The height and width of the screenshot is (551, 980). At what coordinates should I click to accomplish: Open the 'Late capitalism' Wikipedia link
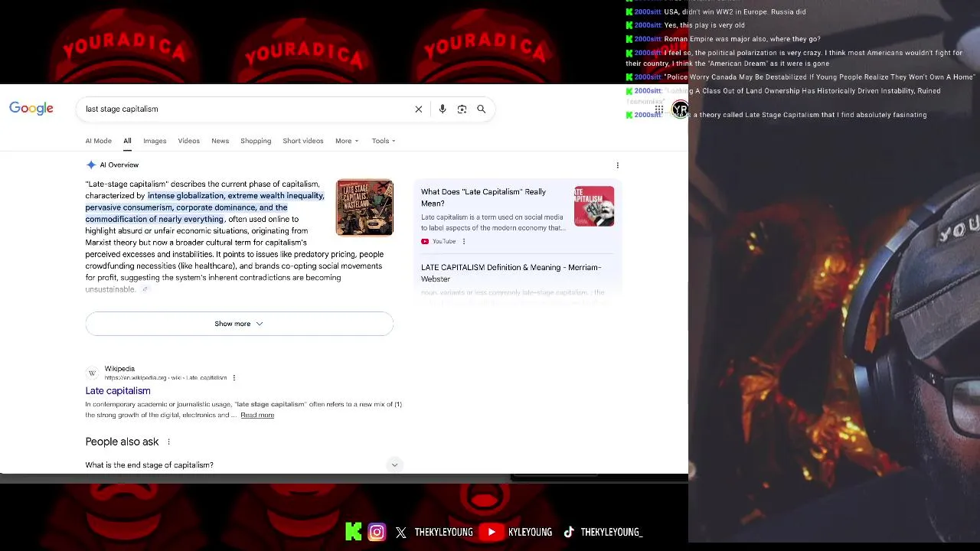pos(118,391)
